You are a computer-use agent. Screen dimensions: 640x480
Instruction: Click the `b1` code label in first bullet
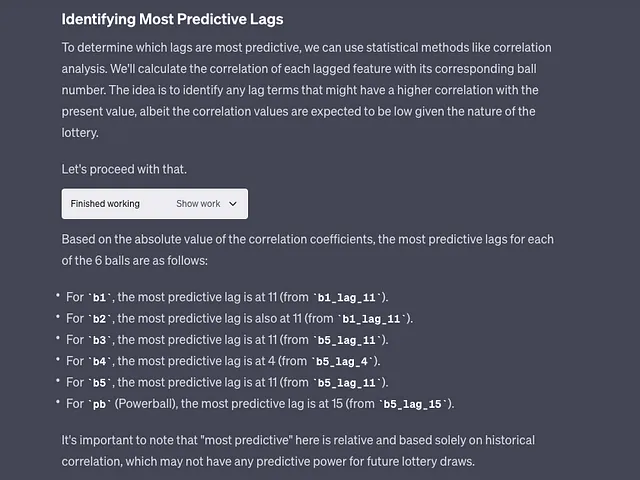coord(100,298)
